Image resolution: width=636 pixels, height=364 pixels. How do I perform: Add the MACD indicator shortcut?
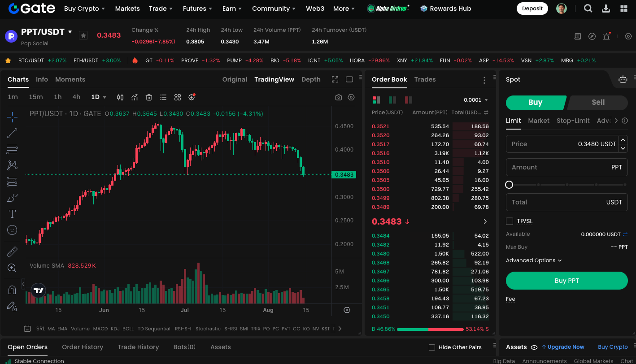tap(100, 329)
